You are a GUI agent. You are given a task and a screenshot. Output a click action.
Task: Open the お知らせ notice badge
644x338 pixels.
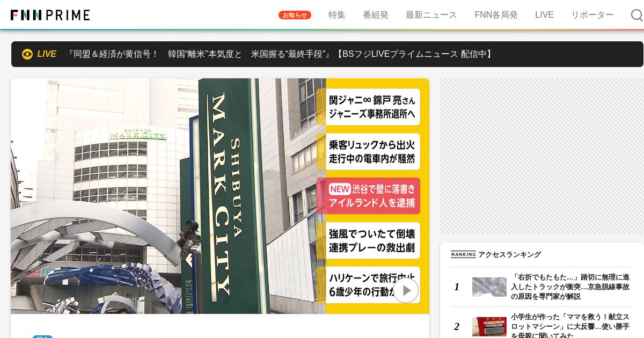(x=295, y=15)
